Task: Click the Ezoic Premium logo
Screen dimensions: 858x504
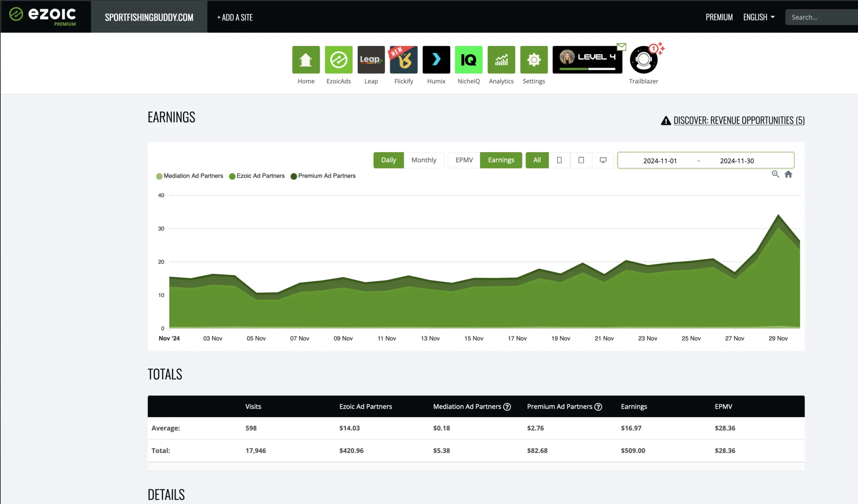Action: (x=43, y=16)
